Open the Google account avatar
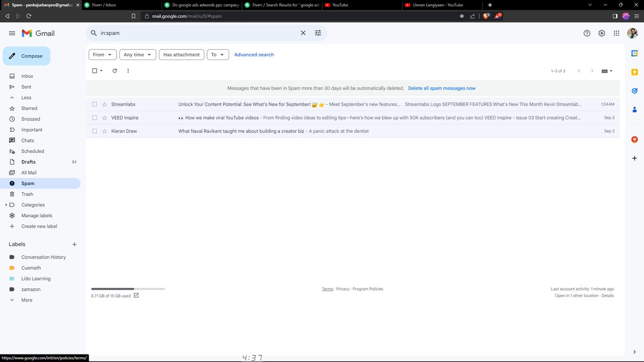Screen dimensions: 644x362 click(x=633, y=33)
